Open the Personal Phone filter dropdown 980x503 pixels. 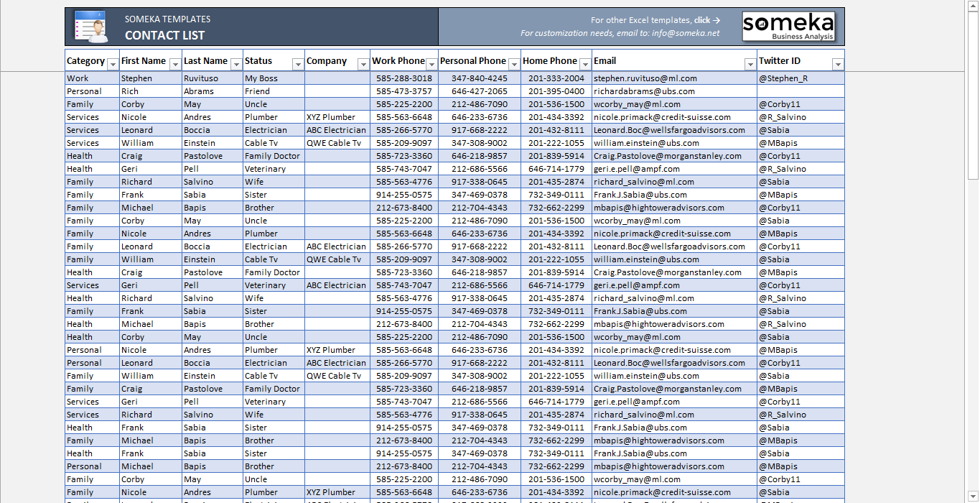(515, 63)
